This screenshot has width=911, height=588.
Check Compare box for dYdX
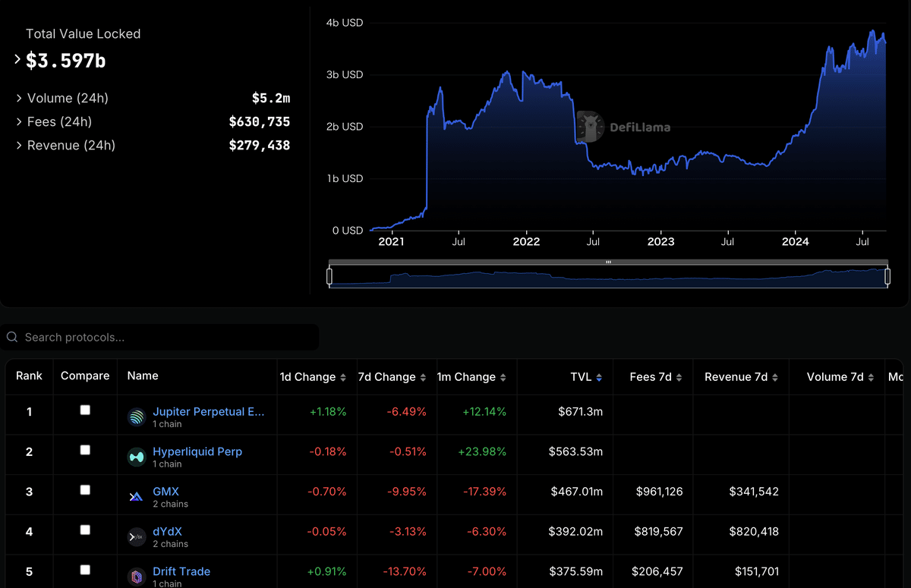(85, 530)
